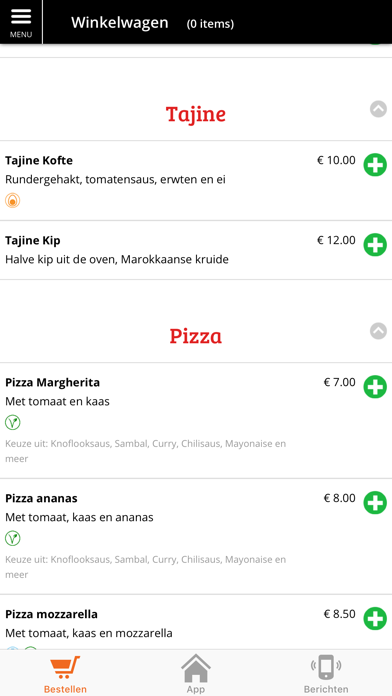Select the Pizza Margherita item title
The width and height of the screenshot is (392, 696).
[x=52, y=382]
